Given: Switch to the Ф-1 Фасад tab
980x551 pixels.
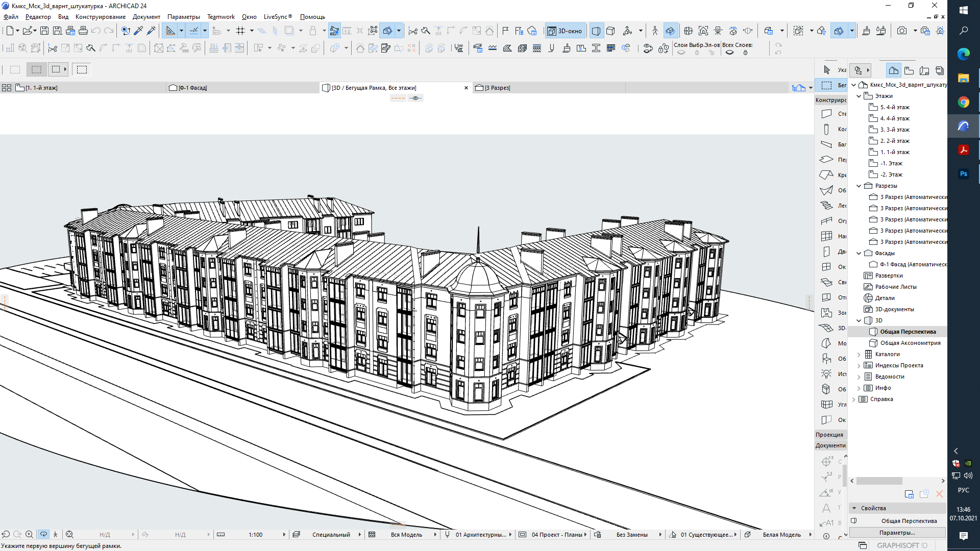Looking at the screenshot, I should [242, 88].
